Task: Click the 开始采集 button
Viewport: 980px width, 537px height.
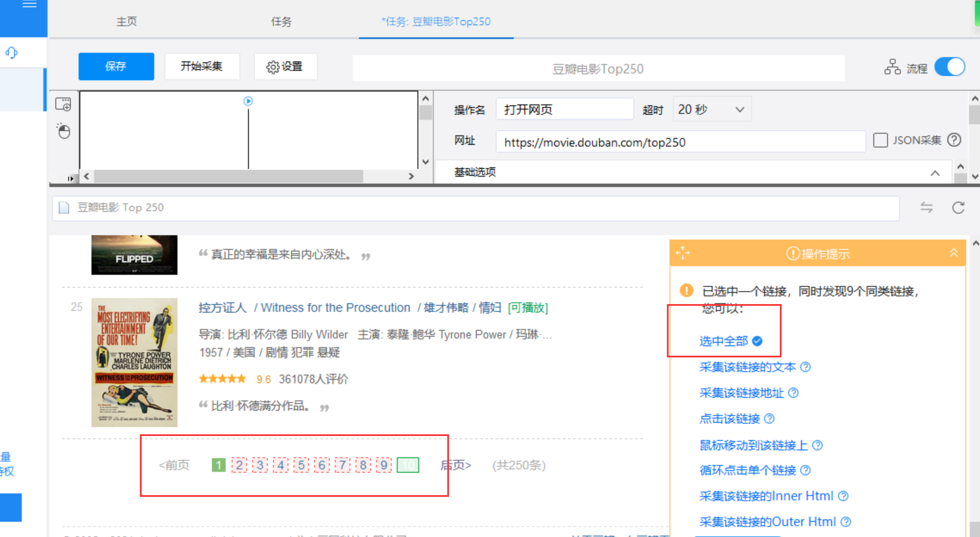Action: pos(202,67)
